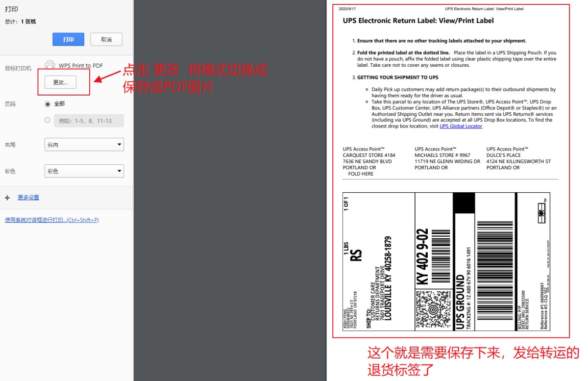Click the 总计: 1 张纸 text

[20, 22]
